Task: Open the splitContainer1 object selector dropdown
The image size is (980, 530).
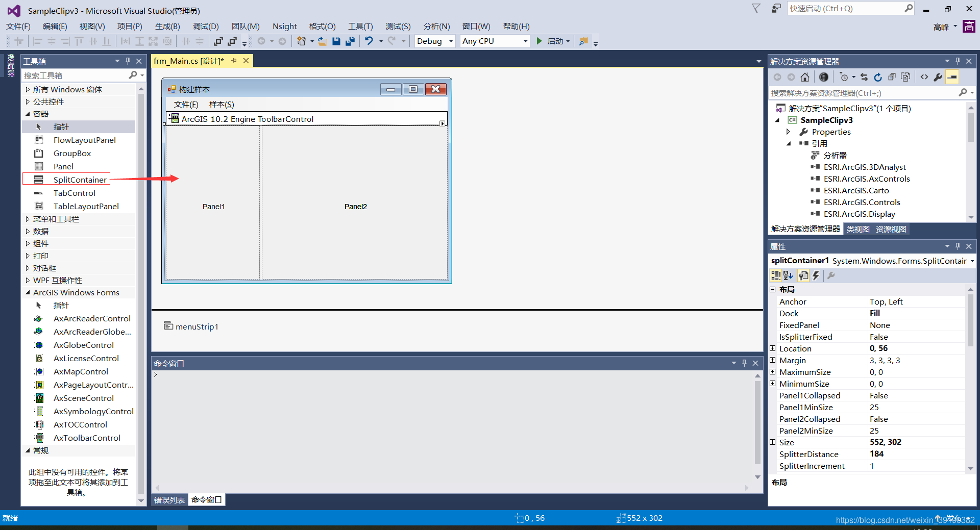Action: tap(972, 261)
